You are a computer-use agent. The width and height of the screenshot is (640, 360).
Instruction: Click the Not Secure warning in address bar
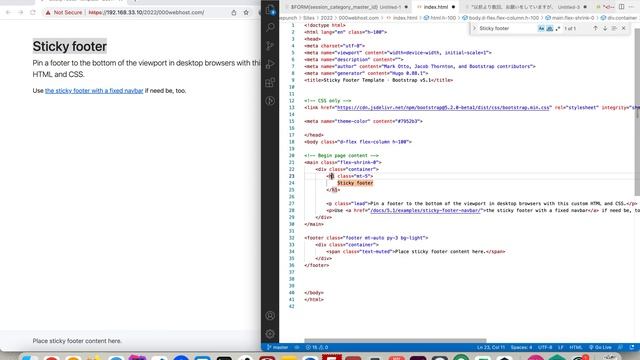64,13
